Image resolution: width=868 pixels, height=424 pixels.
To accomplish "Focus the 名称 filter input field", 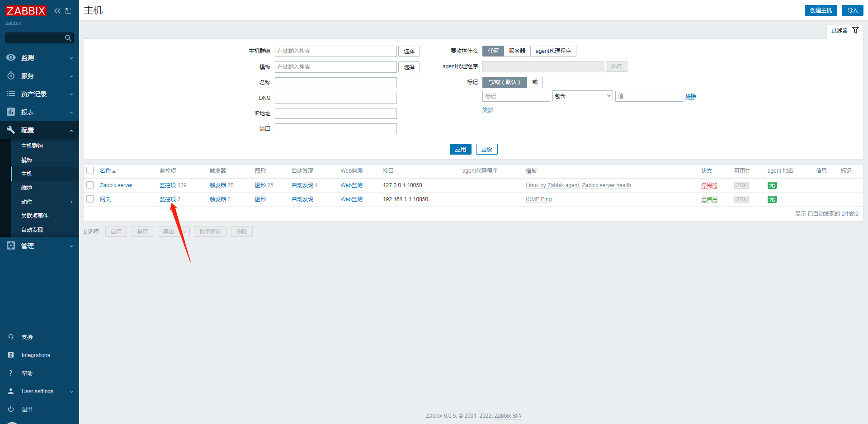I will (335, 83).
